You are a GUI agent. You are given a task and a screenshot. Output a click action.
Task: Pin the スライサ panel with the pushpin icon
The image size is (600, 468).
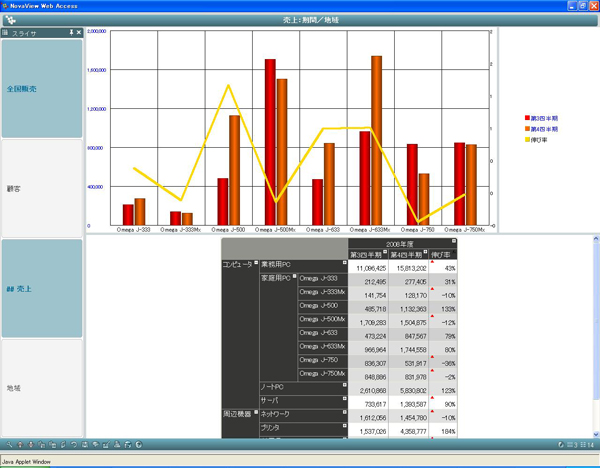pyautogui.click(x=71, y=33)
